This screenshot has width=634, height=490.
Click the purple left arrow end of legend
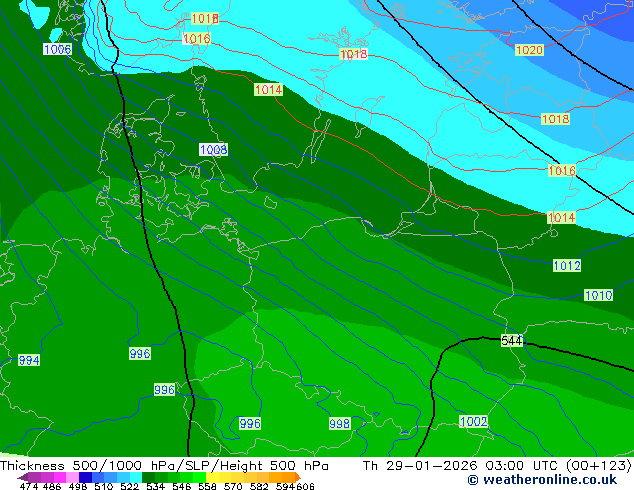click(22, 477)
